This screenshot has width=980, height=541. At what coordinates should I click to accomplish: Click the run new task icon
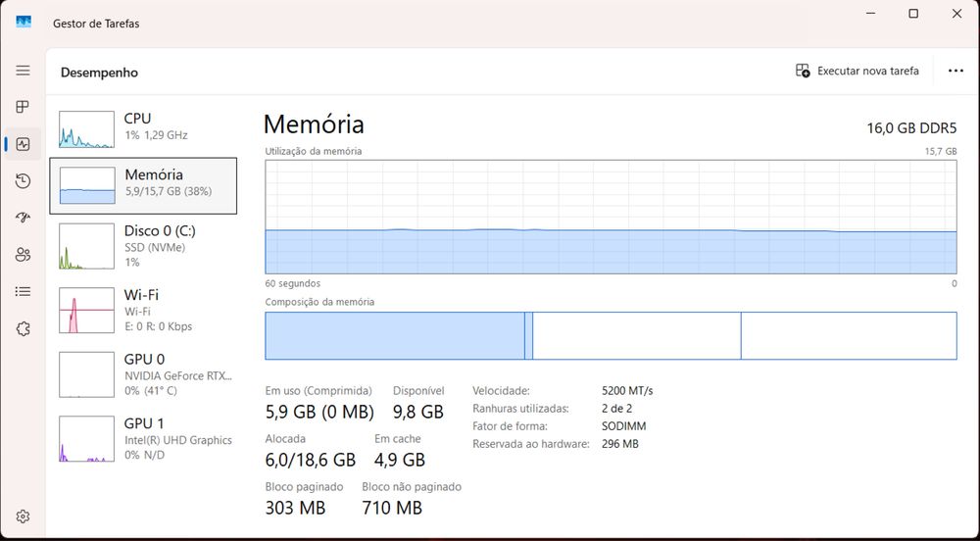[803, 71]
